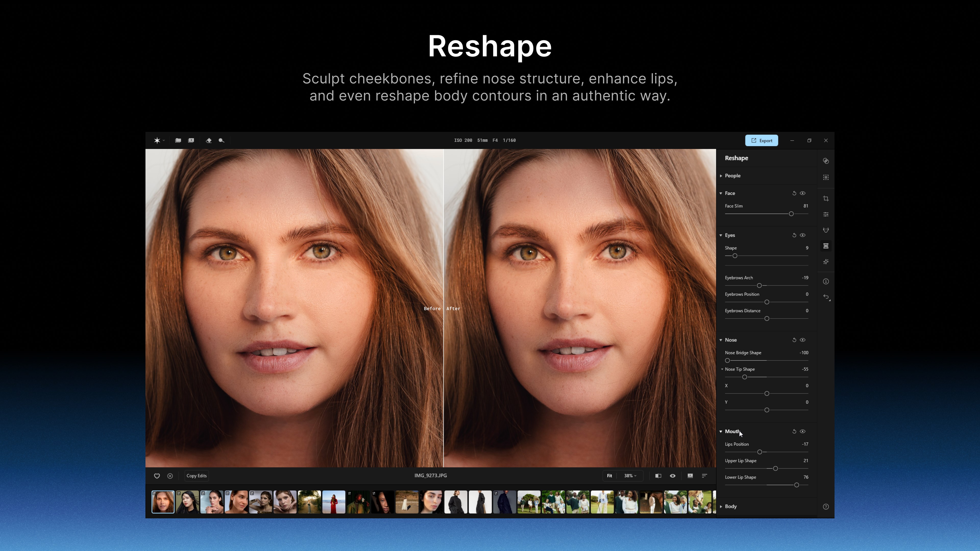Collapse the Eyes section header
The height and width of the screenshot is (551, 980).
click(x=729, y=235)
